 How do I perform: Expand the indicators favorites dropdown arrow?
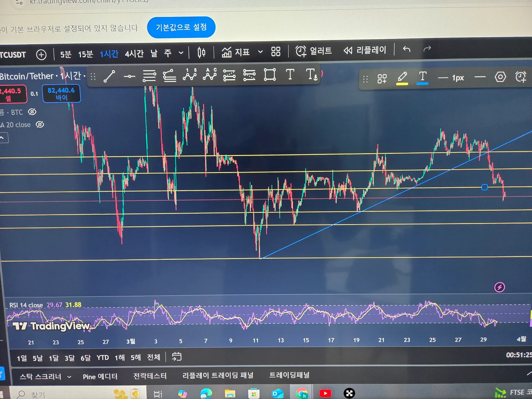(x=260, y=52)
